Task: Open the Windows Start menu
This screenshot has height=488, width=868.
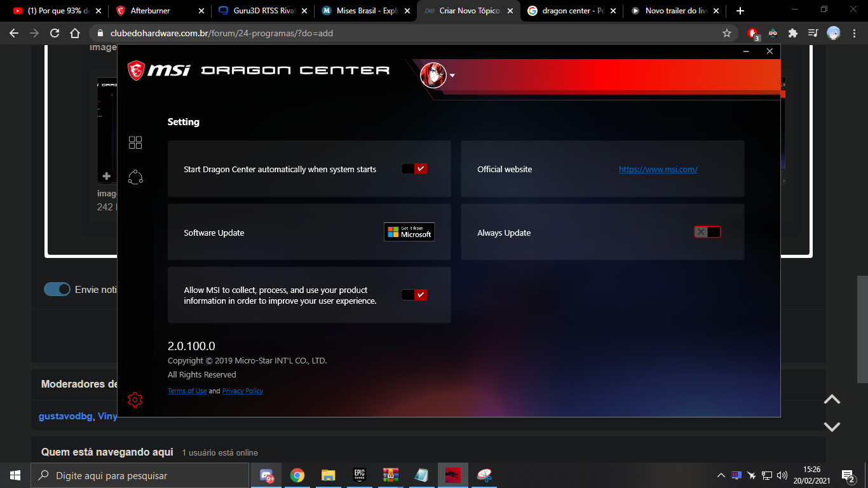Action: [15, 475]
